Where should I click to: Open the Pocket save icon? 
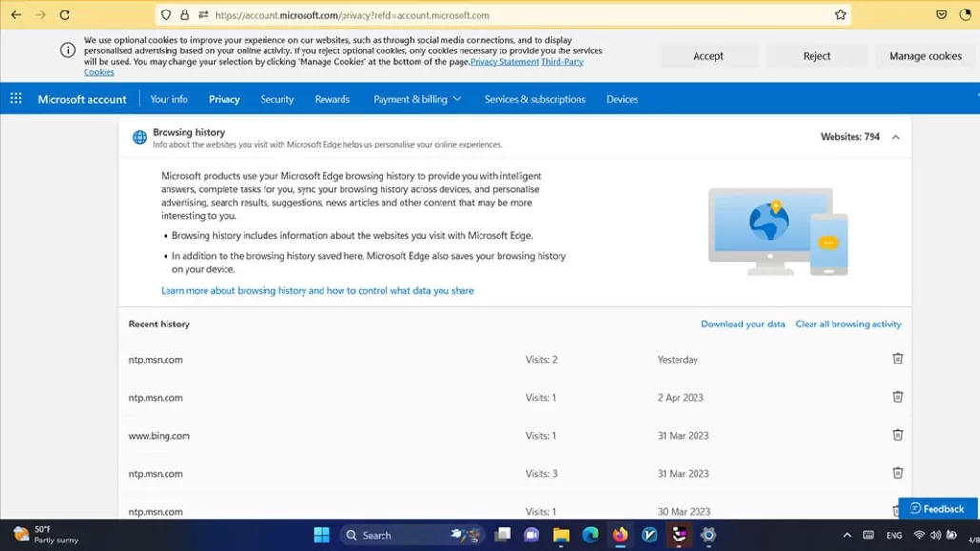click(941, 15)
